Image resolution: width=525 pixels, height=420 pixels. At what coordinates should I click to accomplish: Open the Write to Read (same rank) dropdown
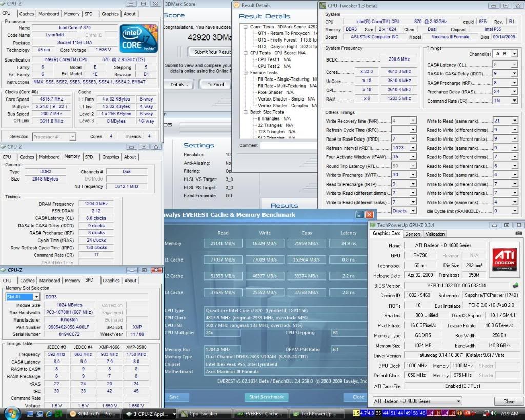pyautogui.click(x=514, y=121)
